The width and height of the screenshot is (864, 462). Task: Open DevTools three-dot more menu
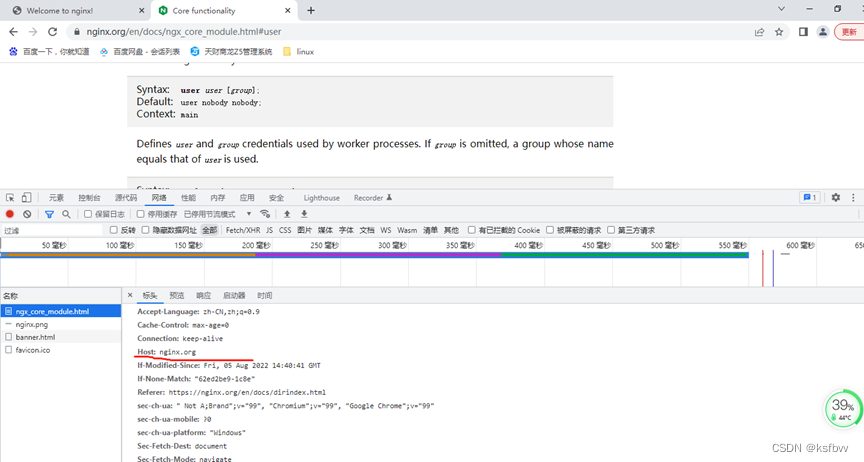(x=853, y=197)
